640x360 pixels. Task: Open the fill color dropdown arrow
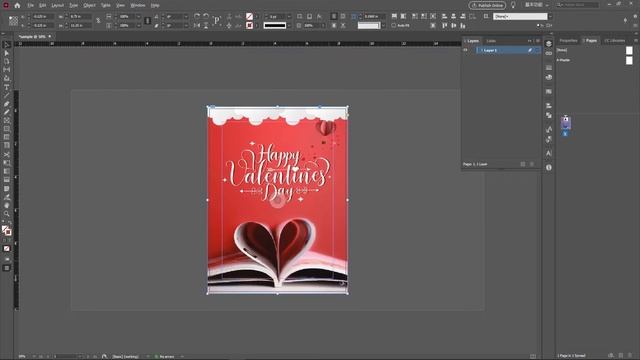point(256,16)
